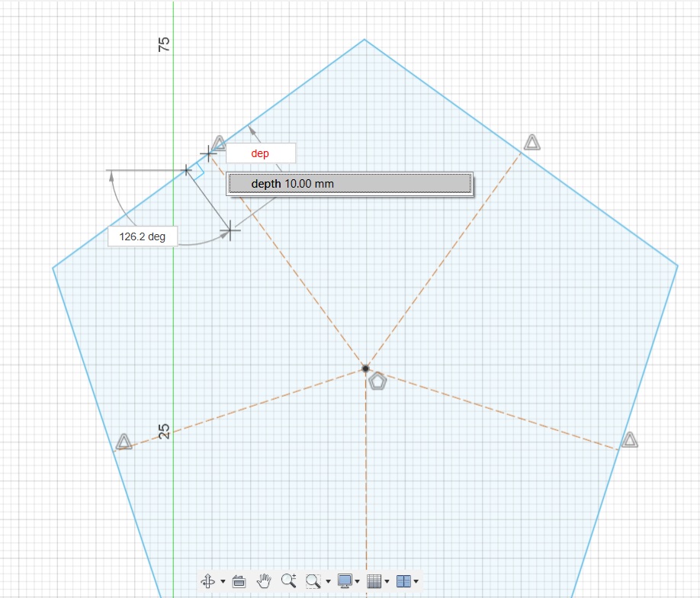Select the upper-right midpoint constraint triangle

pyautogui.click(x=531, y=143)
